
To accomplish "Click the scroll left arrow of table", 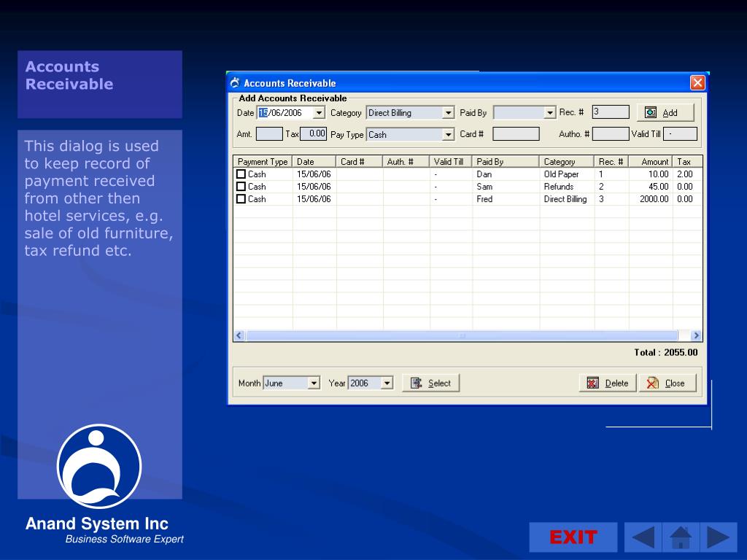I will click(x=239, y=335).
